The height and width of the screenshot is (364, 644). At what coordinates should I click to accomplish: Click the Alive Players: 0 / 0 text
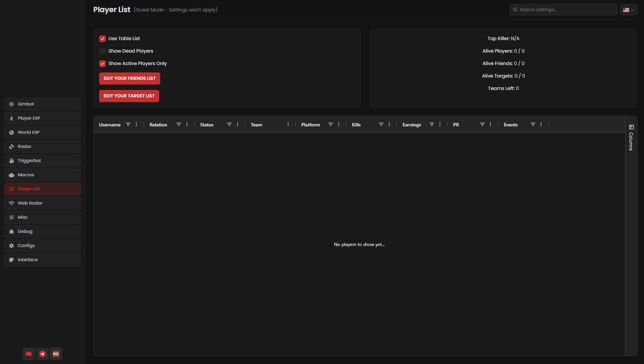pos(503,51)
